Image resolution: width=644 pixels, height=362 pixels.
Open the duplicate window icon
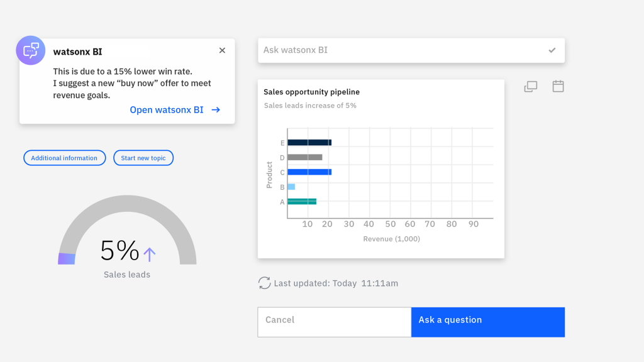[x=531, y=87]
